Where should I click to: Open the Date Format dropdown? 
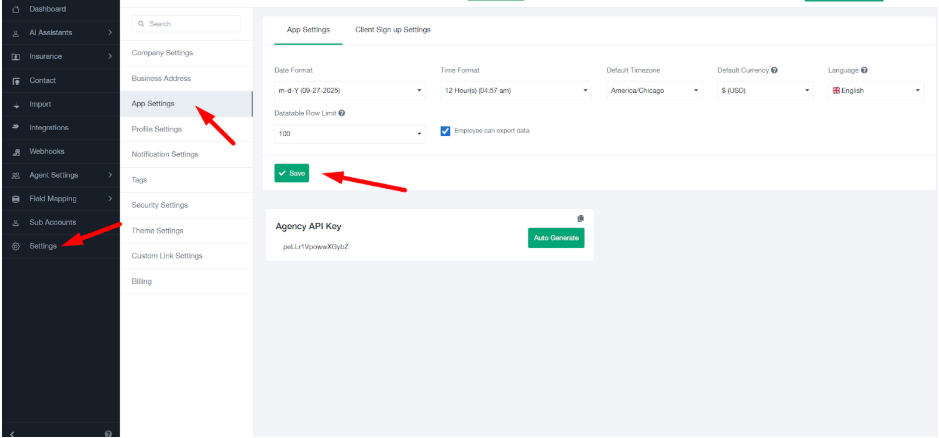pos(350,90)
